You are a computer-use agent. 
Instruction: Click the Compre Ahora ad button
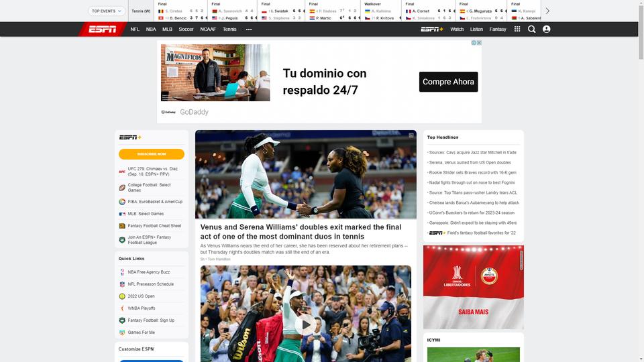[x=449, y=82]
